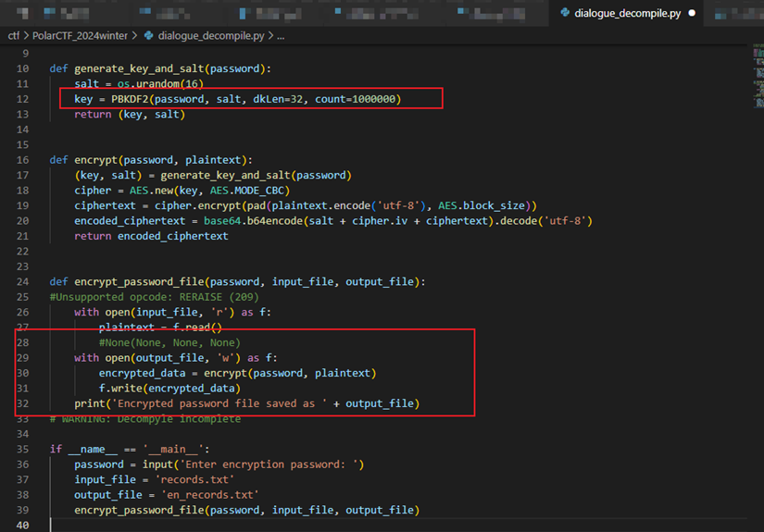Screen dimensions: 764x532
Task: Click the unsaved dot on dialogue_decompile.py tab
Action: click(x=691, y=13)
